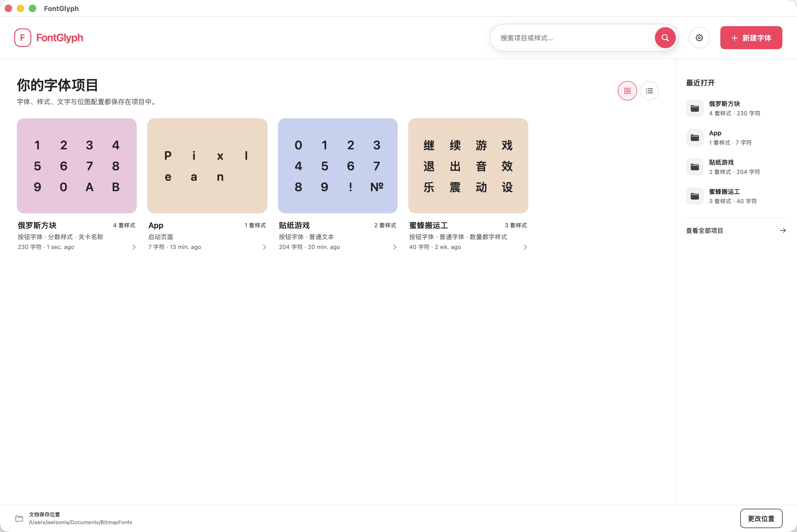Click the 最近打开 sidebar heading
This screenshot has height=532, width=797.
click(x=700, y=83)
